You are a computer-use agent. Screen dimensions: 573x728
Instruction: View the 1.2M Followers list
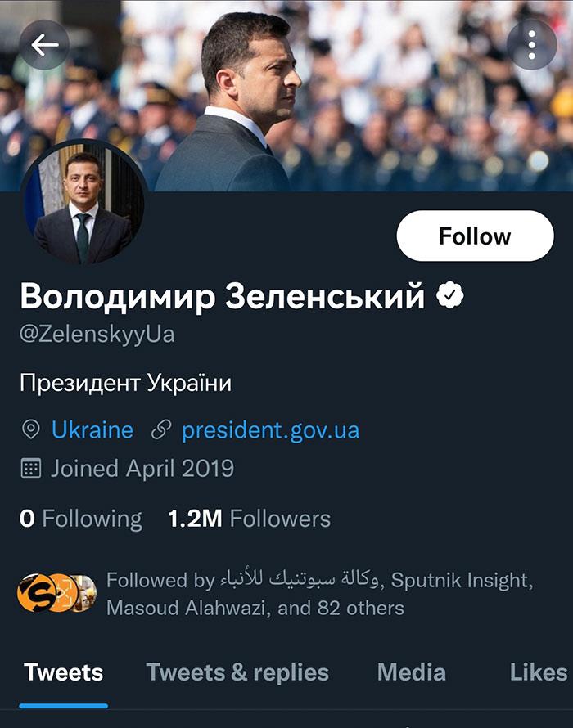coord(249,519)
